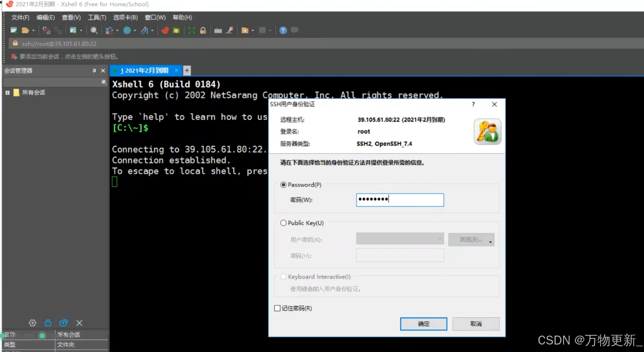Close the 2021年2月到期 tab
The image size is (644, 352).
tap(176, 71)
